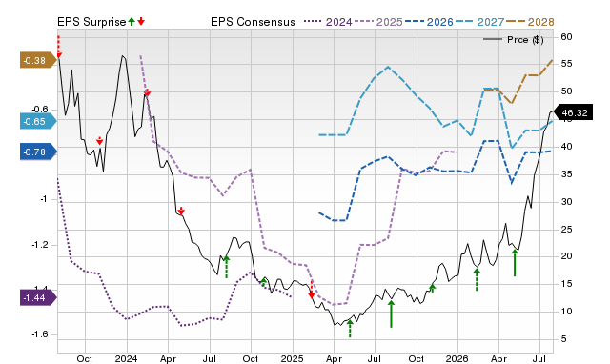This screenshot has height=364, width=610.
Task: Click the light blue -0.65 value tag
Action: click(38, 121)
